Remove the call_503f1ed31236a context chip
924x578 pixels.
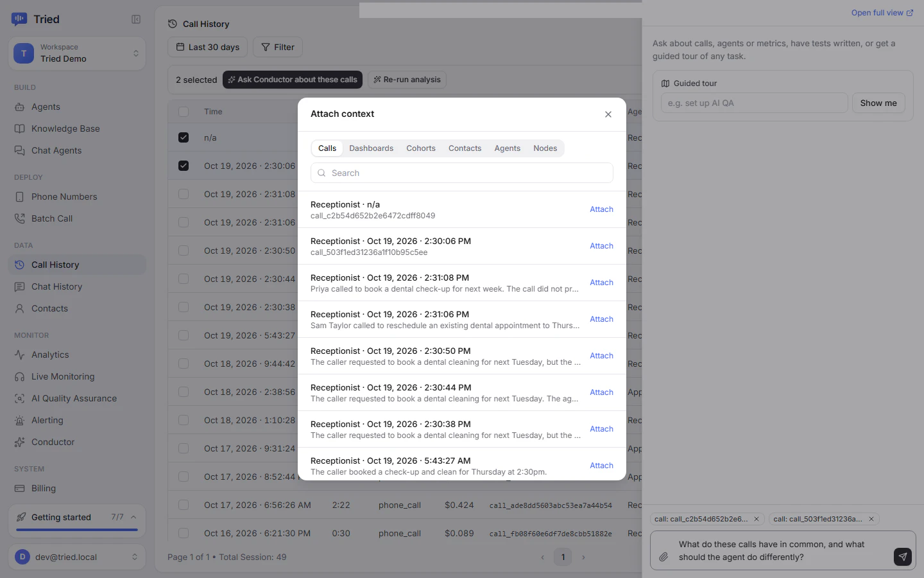[x=871, y=519]
